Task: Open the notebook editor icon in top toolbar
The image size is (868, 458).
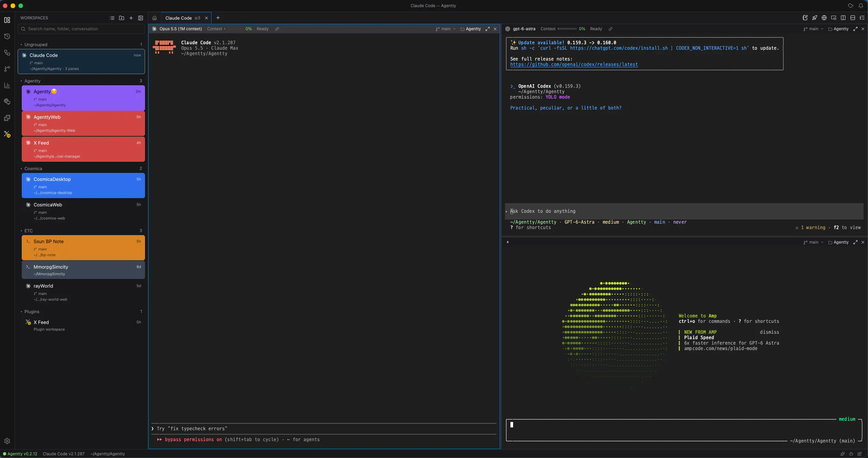Action: [x=805, y=18]
